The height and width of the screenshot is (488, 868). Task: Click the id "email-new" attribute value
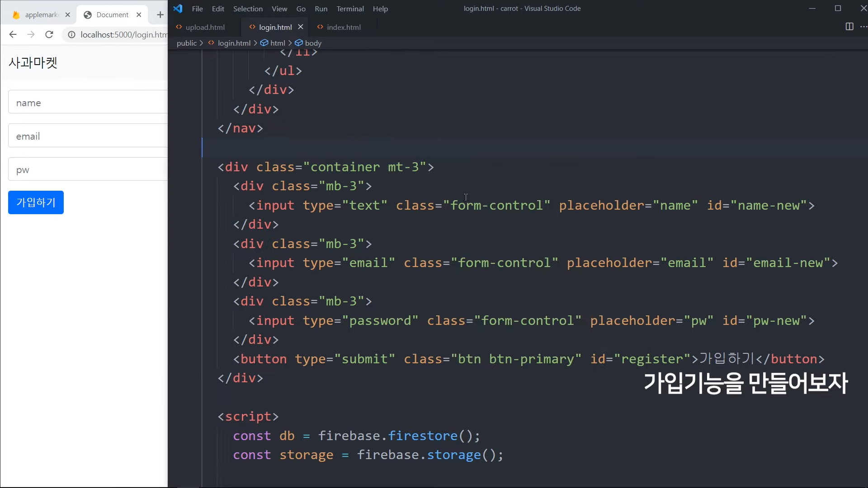[788, 263]
